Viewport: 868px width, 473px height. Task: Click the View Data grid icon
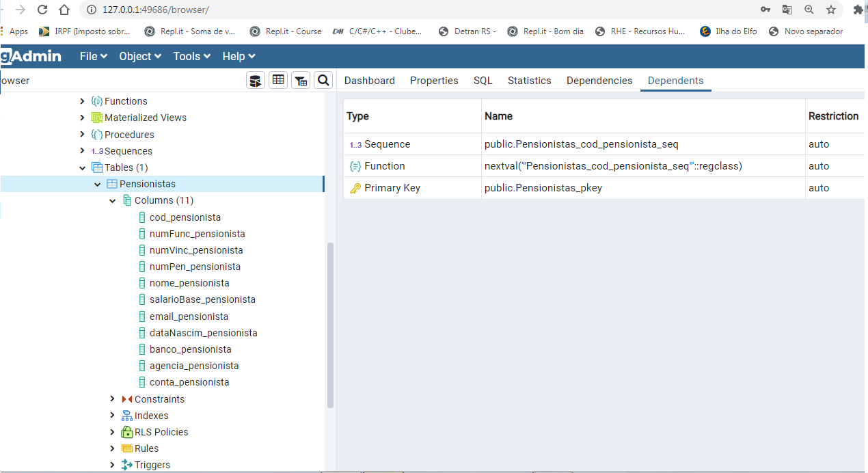click(x=277, y=81)
